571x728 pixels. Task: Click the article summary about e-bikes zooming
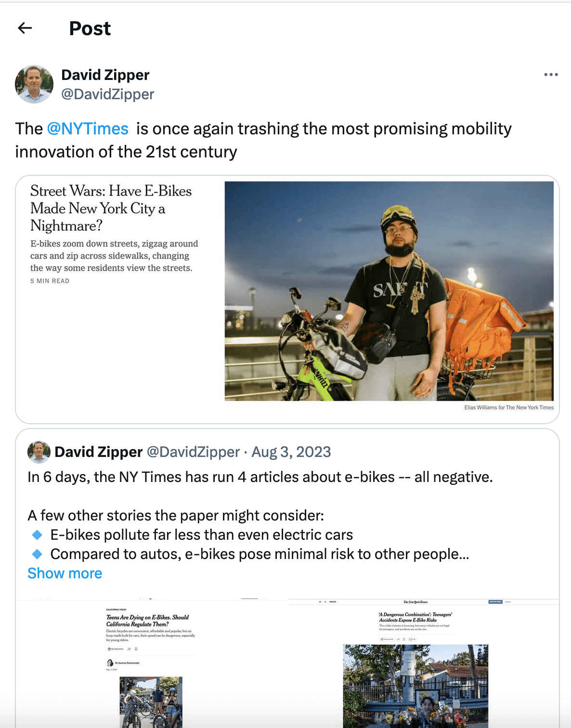click(x=114, y=256)
